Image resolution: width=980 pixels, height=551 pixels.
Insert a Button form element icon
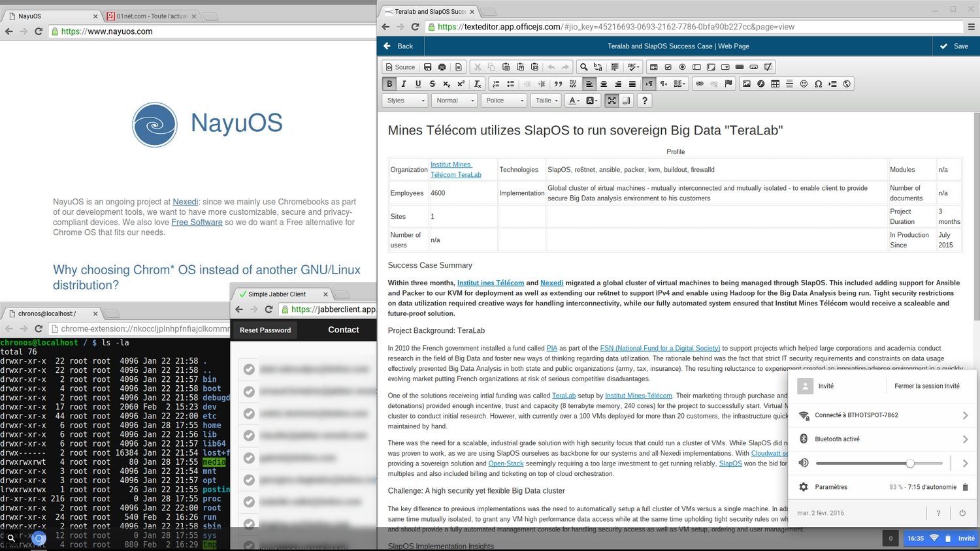pyautogui.click(x=740, y=67)
